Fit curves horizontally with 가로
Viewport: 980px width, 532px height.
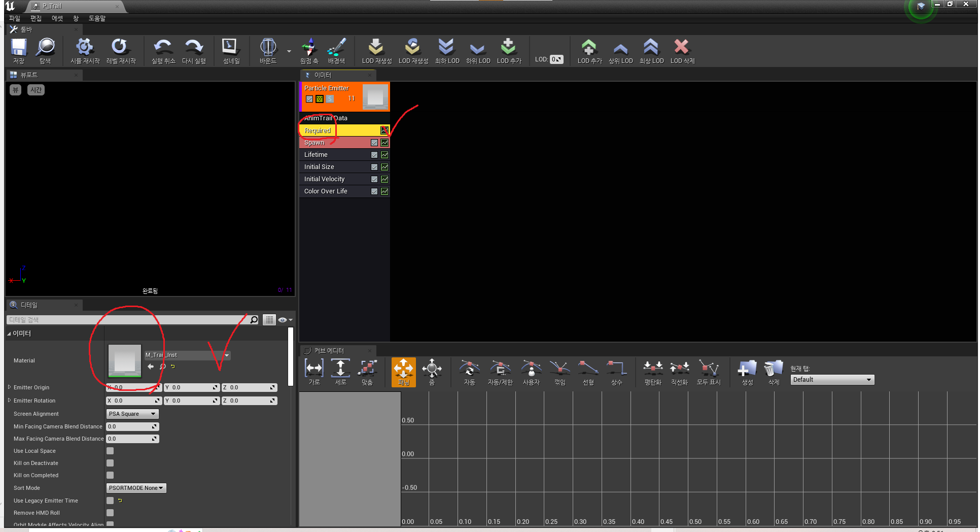[314, 372]
